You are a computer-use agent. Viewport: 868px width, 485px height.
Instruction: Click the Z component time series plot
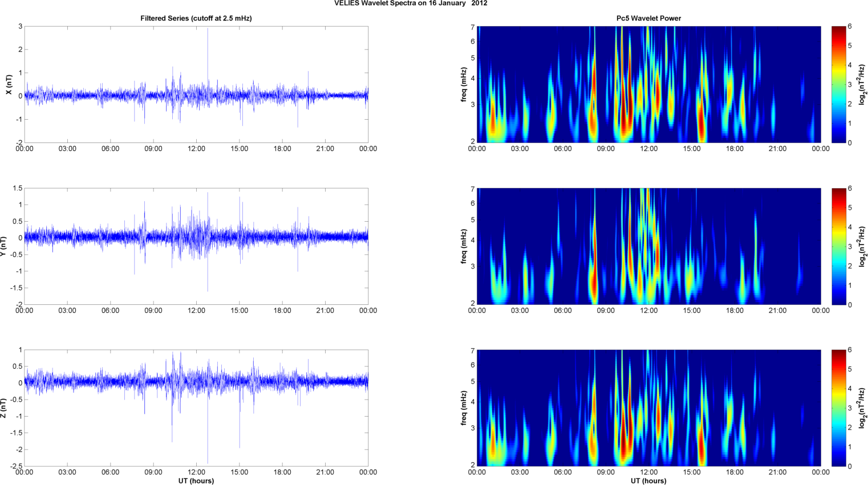(x=196, y=408)
